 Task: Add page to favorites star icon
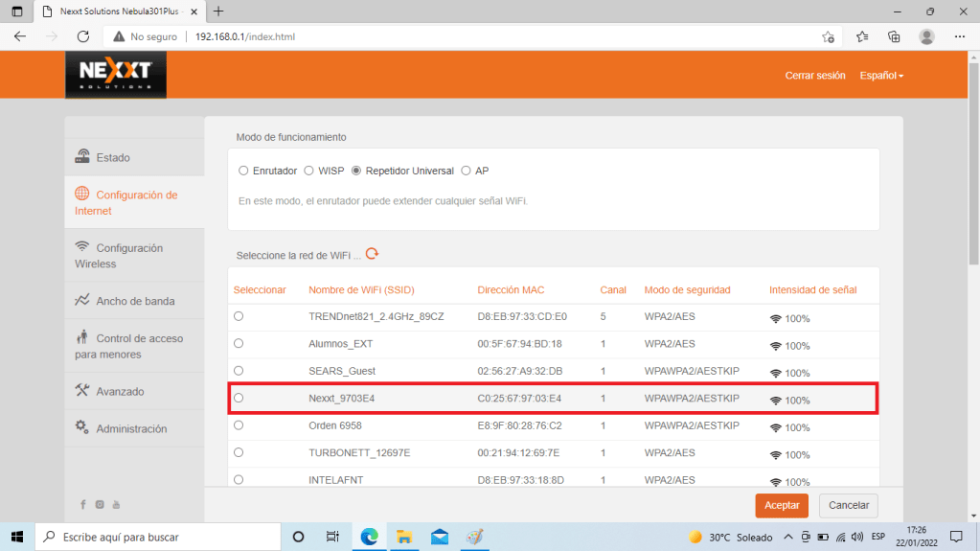coord(828,36)
